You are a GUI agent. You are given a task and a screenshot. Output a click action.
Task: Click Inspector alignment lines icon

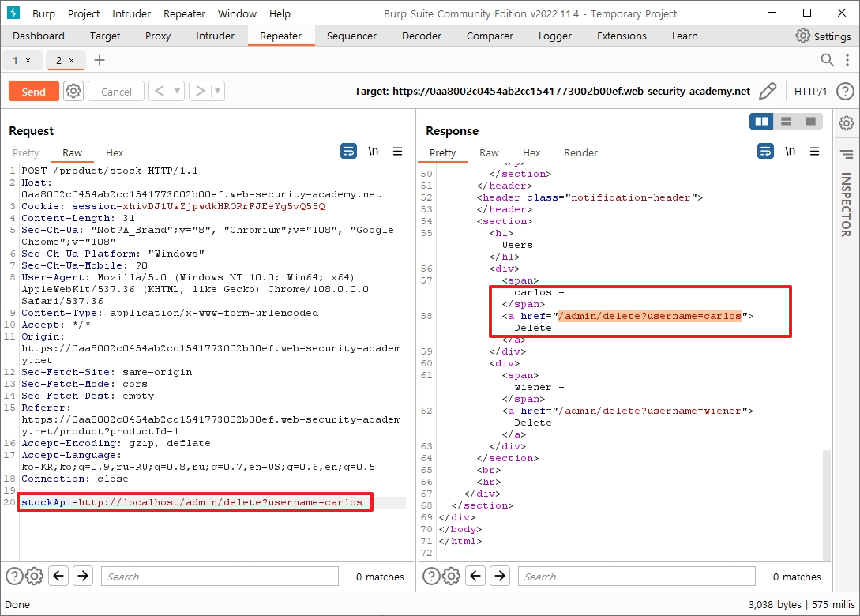click(847, 154)
